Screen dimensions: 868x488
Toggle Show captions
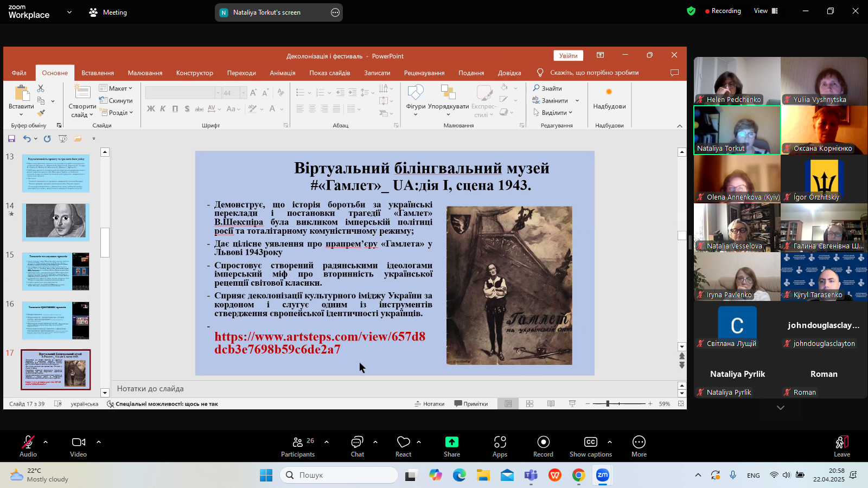pyautogui.click(x=590, y=446)
